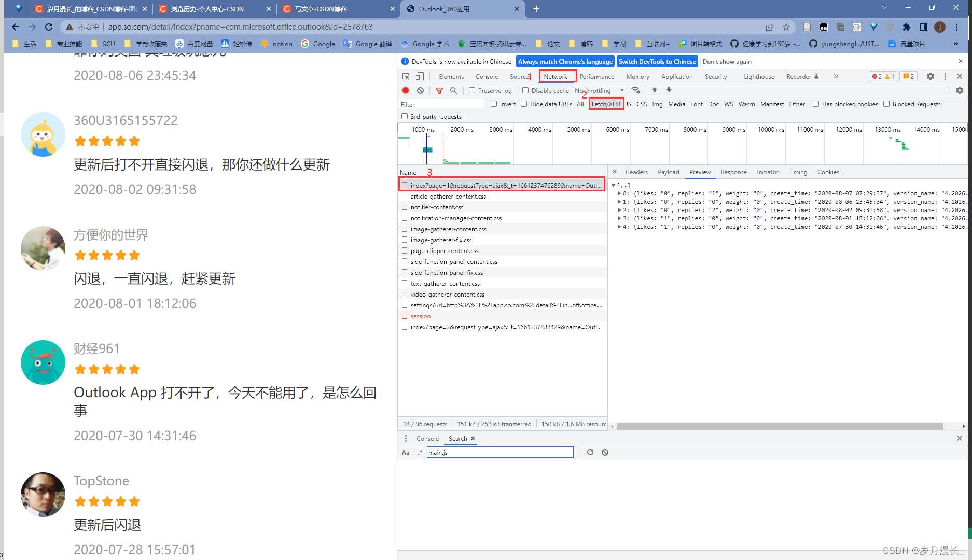Viewport: 972px width, 560px height.
Task: Select the index?page=2 request row
Action: pyautogui.click(x=502, y=327)
